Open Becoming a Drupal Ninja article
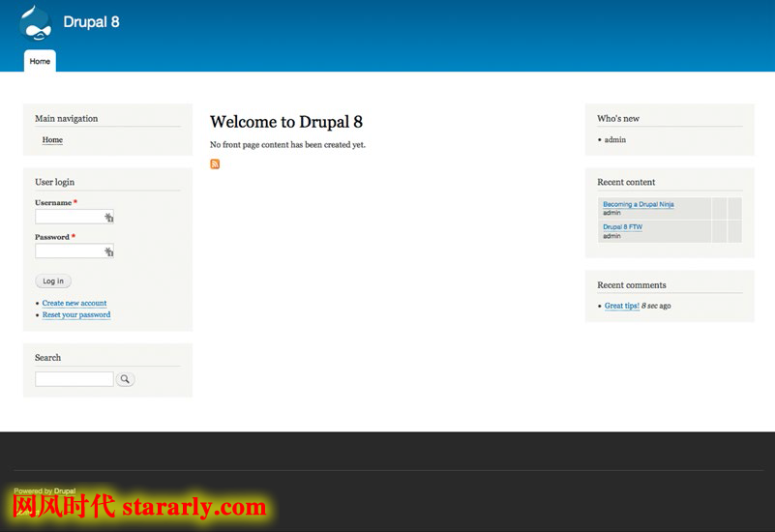 click(638, 204)
